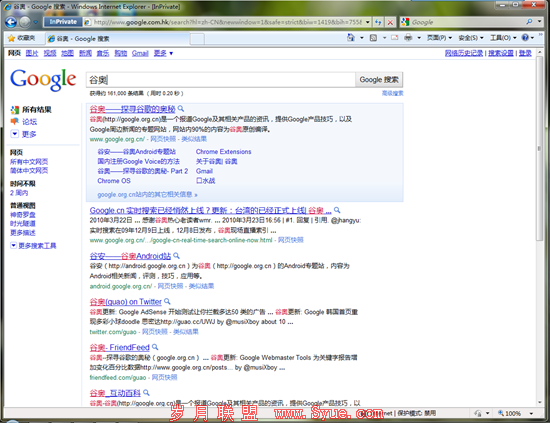Open the recent pages dropdown beside Forward
This screenshot has width=550, height=423.
click(36, 22)
